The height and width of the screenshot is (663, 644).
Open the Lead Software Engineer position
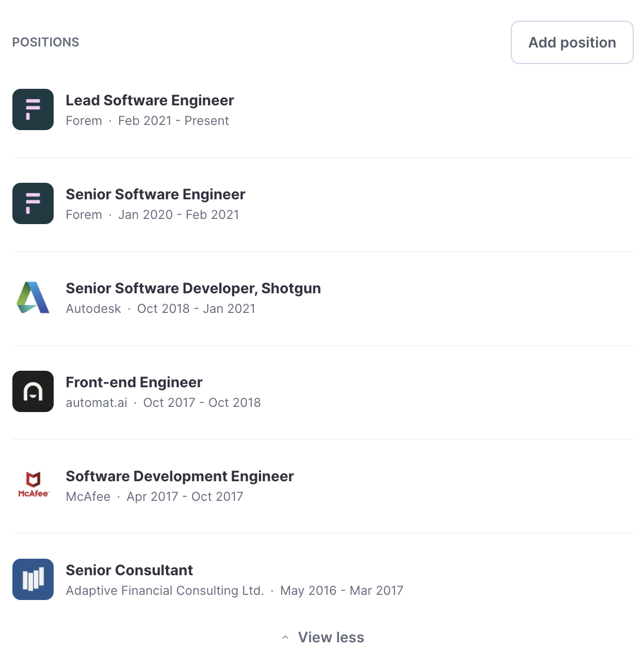[150, 100]
